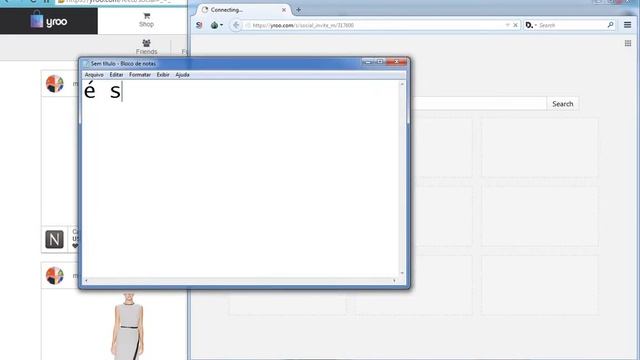640x360 pixels.
Task: Open the Exibir menu in Notepad
Action: (163, 75)
